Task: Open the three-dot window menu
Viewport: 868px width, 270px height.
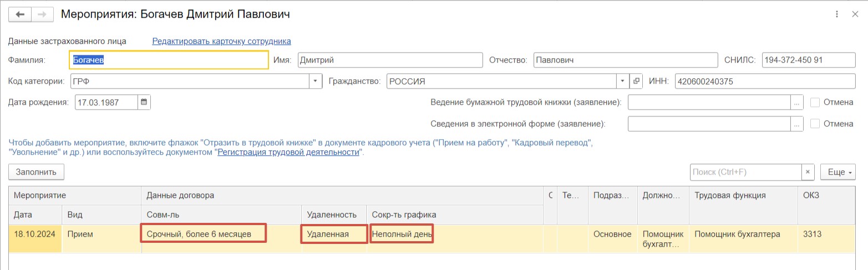Action: click(837, 14)
